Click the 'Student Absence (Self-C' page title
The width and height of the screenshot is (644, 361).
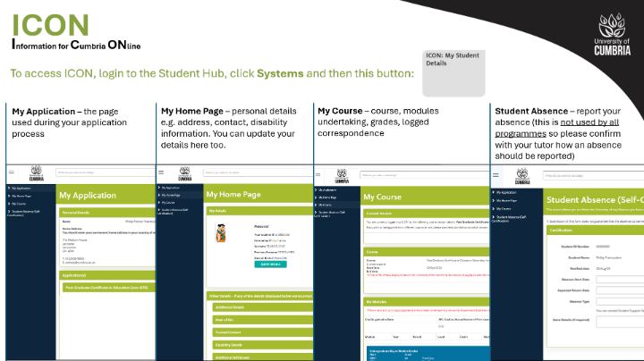pos(595,200)
